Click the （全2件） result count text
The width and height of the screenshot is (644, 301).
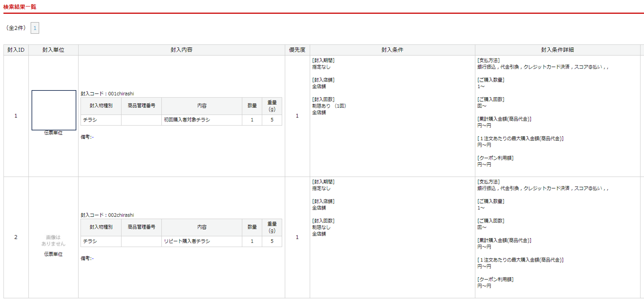[x=16, y=28]
